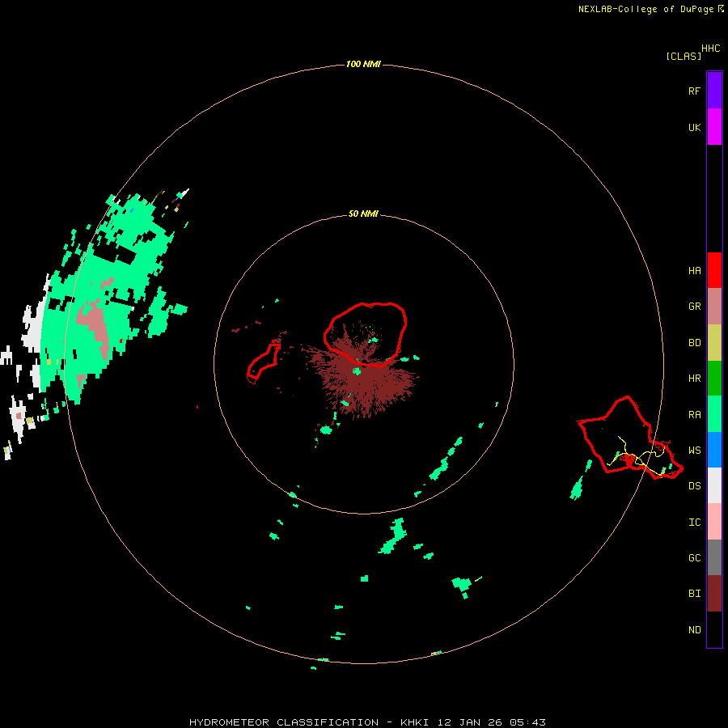Select the GR pink-brown legend swatch

[714, 307]
